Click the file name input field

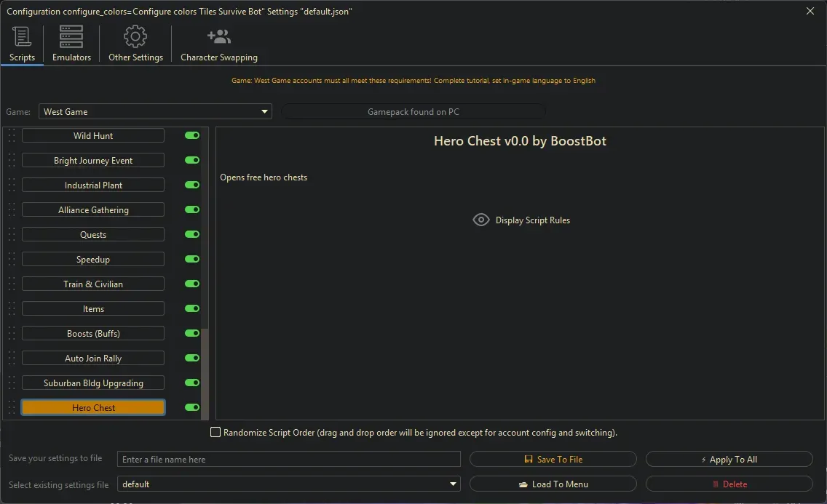288,459
